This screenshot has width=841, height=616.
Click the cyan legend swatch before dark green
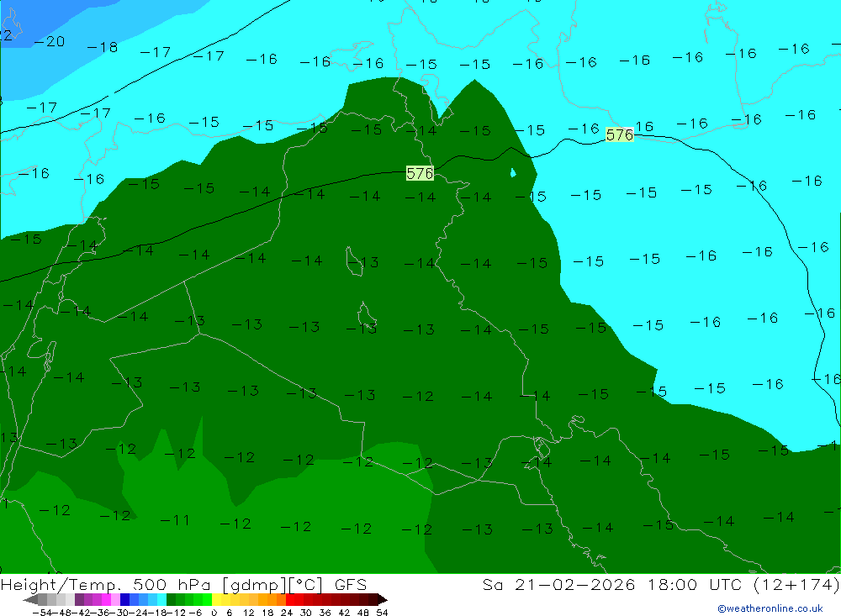click(x=162, y=600)
